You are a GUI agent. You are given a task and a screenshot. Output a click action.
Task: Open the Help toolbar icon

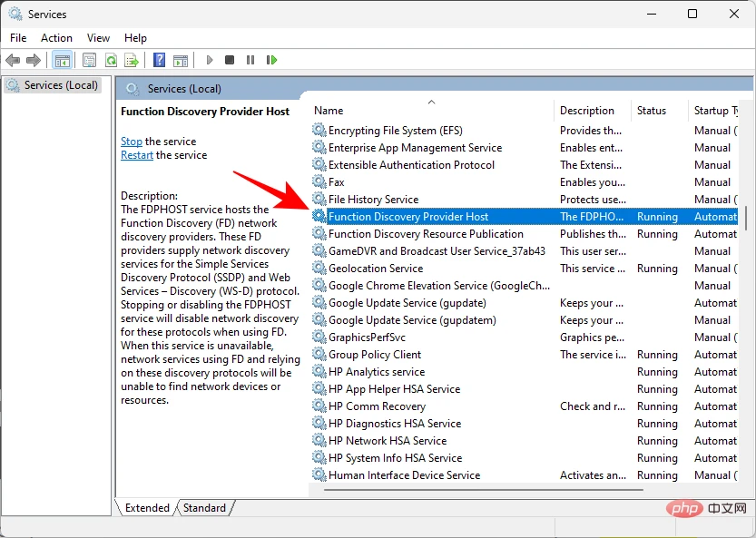click(159, 60)
